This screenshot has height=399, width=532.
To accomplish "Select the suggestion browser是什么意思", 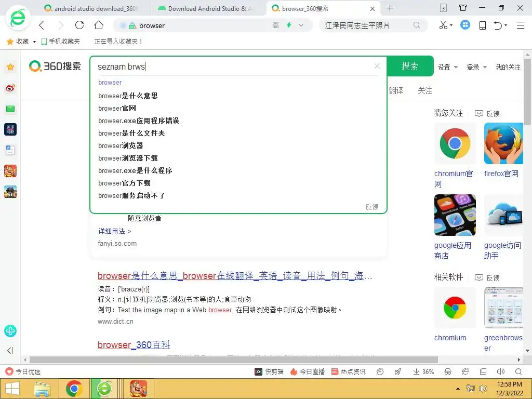I will [128, 96].
